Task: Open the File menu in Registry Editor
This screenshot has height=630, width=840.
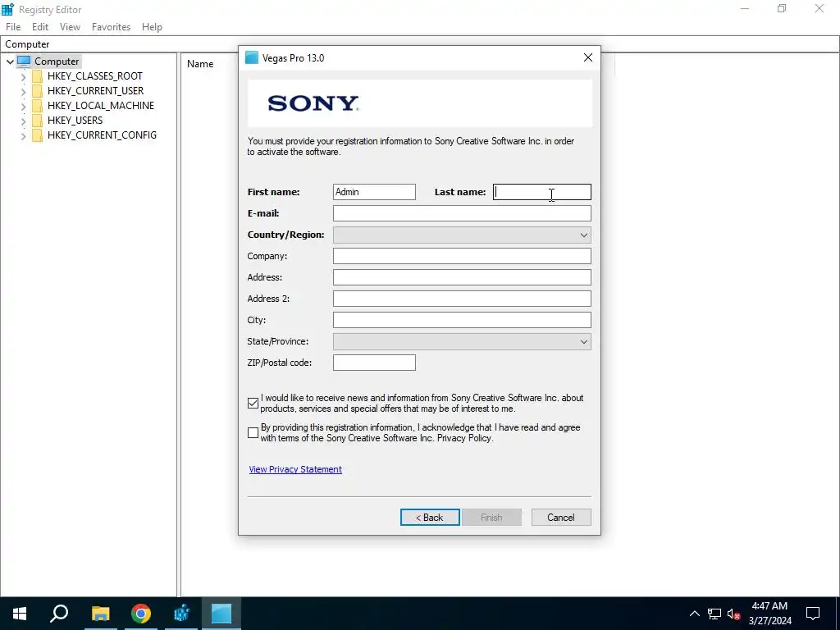Action: click(x=13, y=27)
